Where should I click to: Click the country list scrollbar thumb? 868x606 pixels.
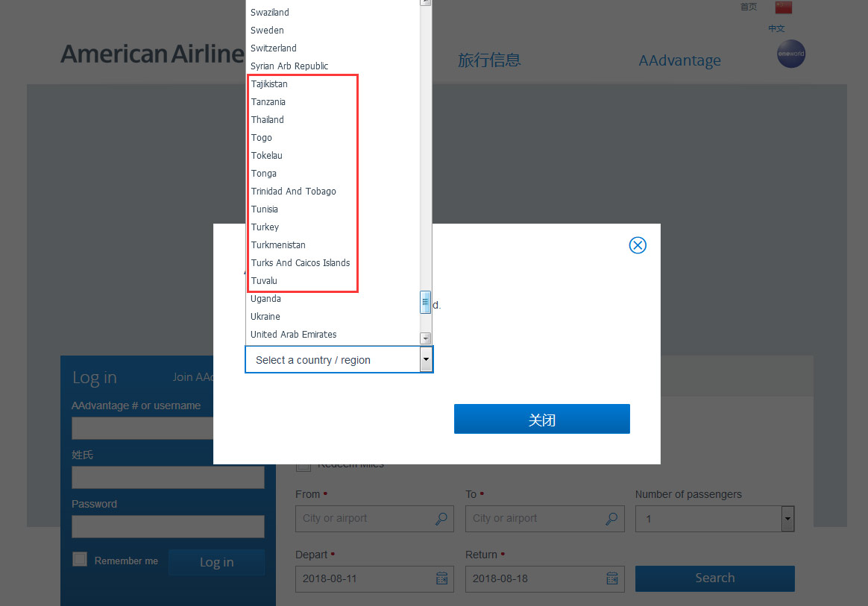[x=425, y=302]
